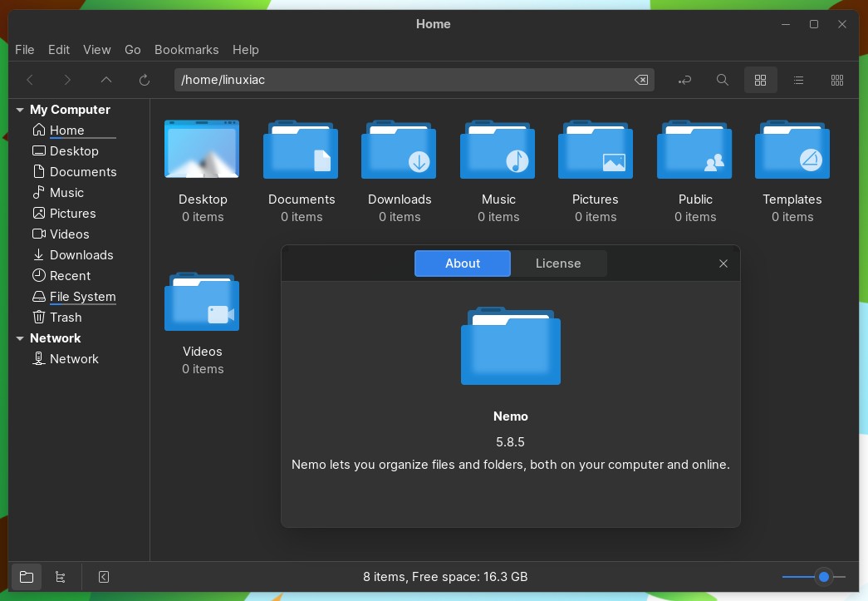Select Music in the sidebar
Viewport: 868px width, 601px height.
pos(66,193)
